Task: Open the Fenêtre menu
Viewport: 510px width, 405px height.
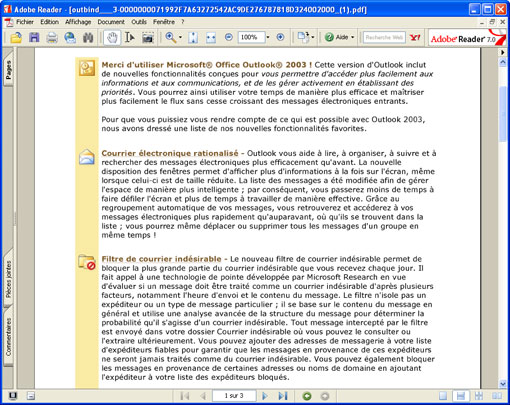Action: pos(164,22)
